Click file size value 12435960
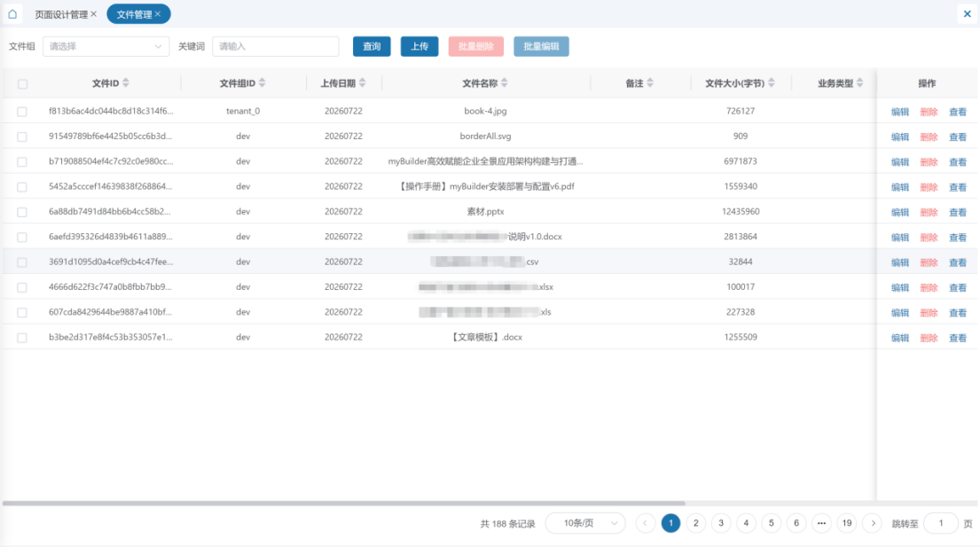 741,212
